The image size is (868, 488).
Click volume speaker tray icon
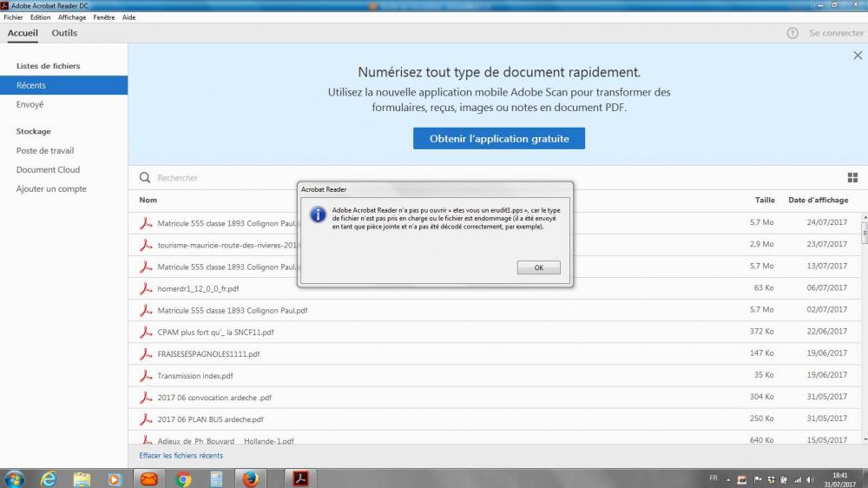coord(811,479)
